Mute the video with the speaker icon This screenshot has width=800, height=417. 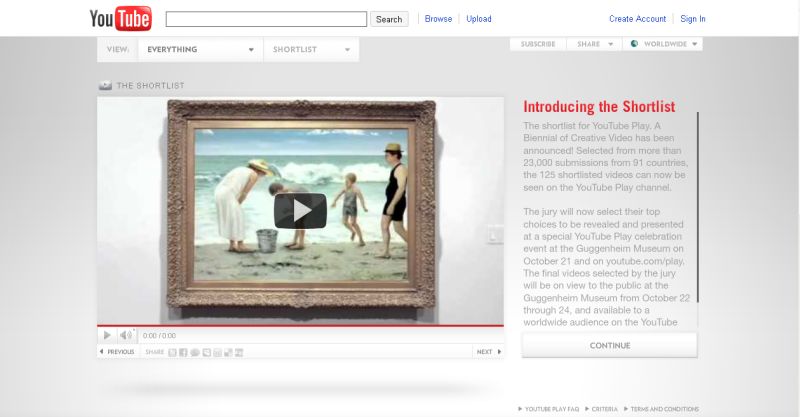[x=125, y=335]
